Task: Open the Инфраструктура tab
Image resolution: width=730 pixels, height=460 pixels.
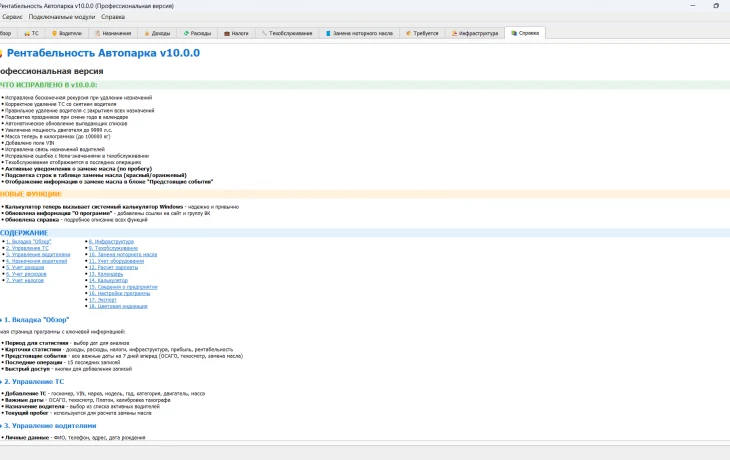Action: (x=474, y=33)
